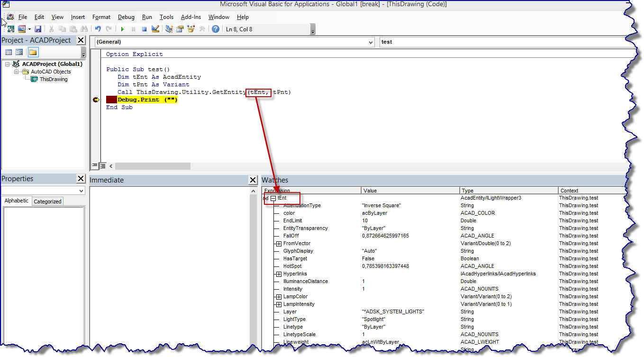Click the Value column header in Watches
This screenshot has width=644, height=357.
tap(410, 190)
